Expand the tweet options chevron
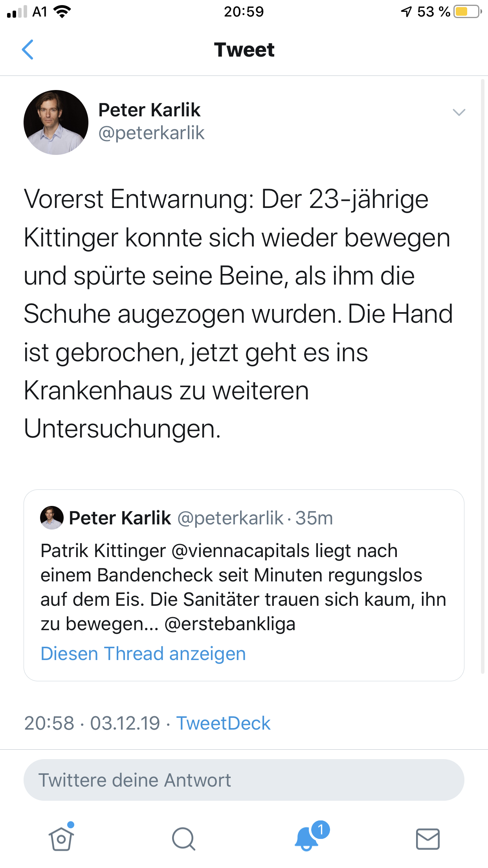 [459, 112]
